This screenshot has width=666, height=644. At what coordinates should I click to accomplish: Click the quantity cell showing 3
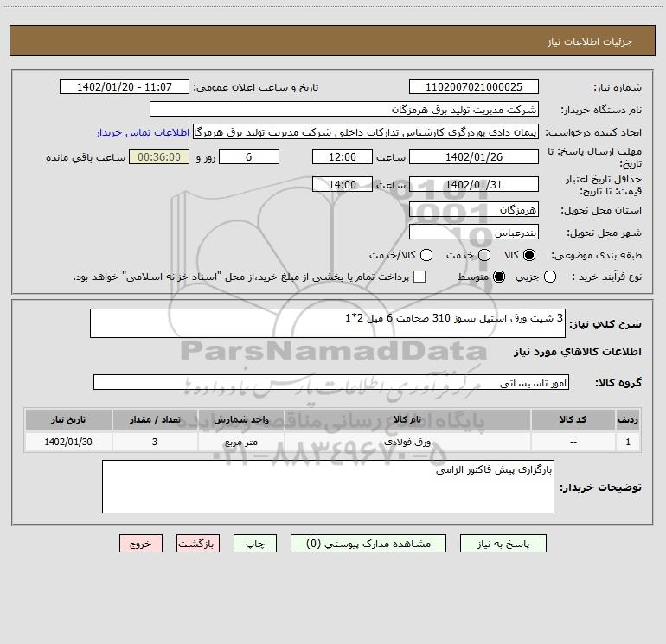pyautogui.click(x=155, y=442)
